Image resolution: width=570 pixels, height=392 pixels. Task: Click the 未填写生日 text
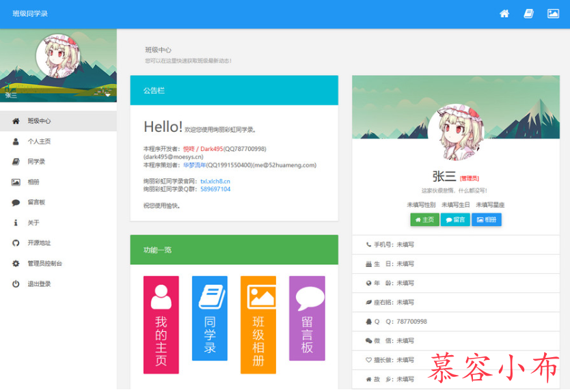coord(455,205)
